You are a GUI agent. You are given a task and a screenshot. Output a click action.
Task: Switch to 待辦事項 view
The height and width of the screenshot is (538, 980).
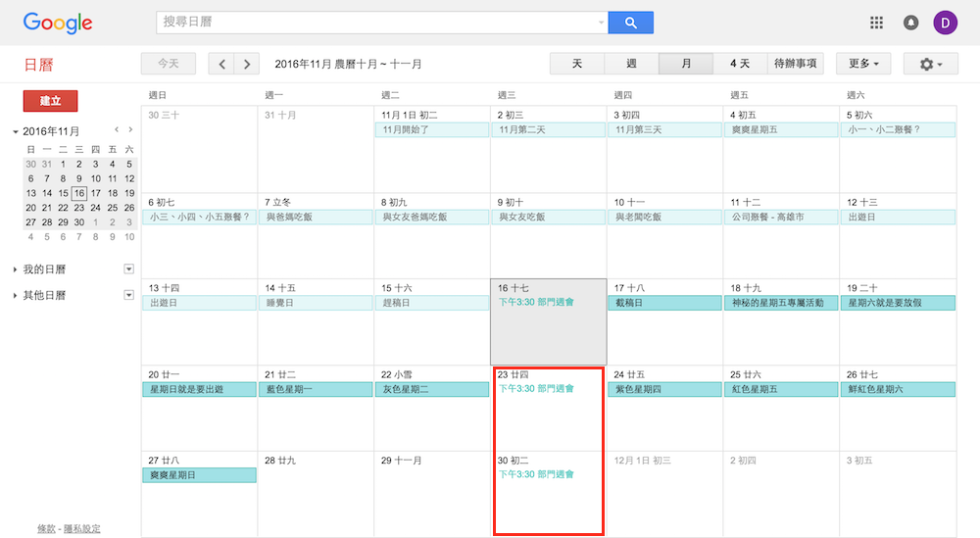click(795, 64)
